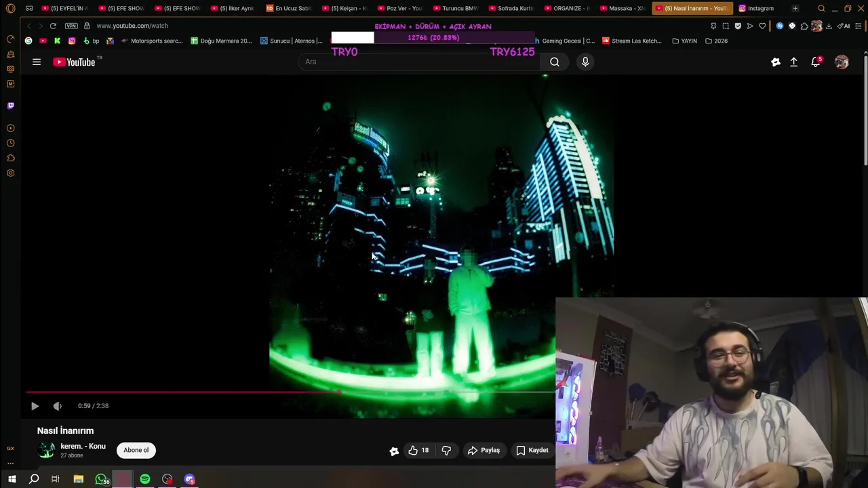Switch to the En Ucuz Sabit tab
Image resolution: width=868 pixels, height=488 pixels.
click(288, 8)
